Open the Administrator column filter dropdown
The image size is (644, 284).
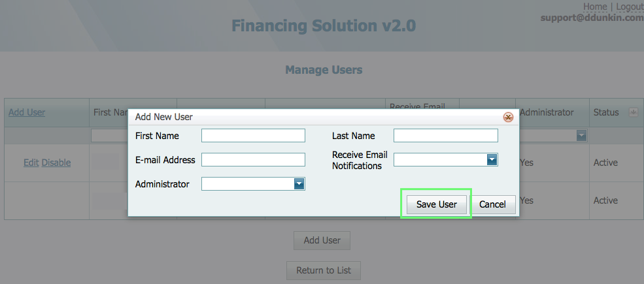pyautogui.click(x=581, y=135)
